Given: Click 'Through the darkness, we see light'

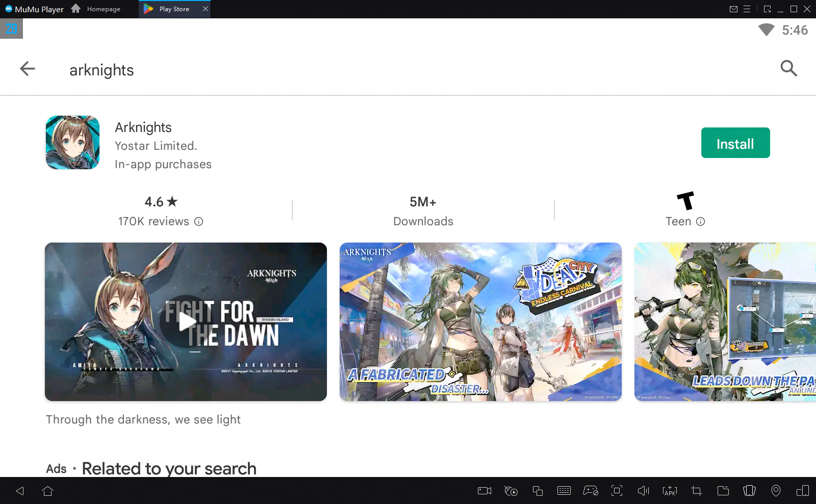Looking at the screenshot, I should tap(143, 419).
